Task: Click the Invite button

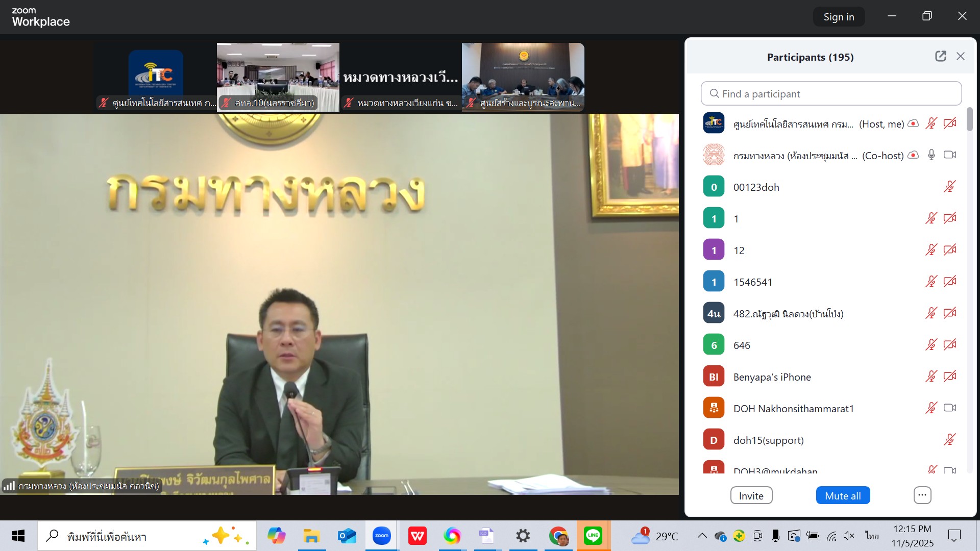Action: click(751, 495)
